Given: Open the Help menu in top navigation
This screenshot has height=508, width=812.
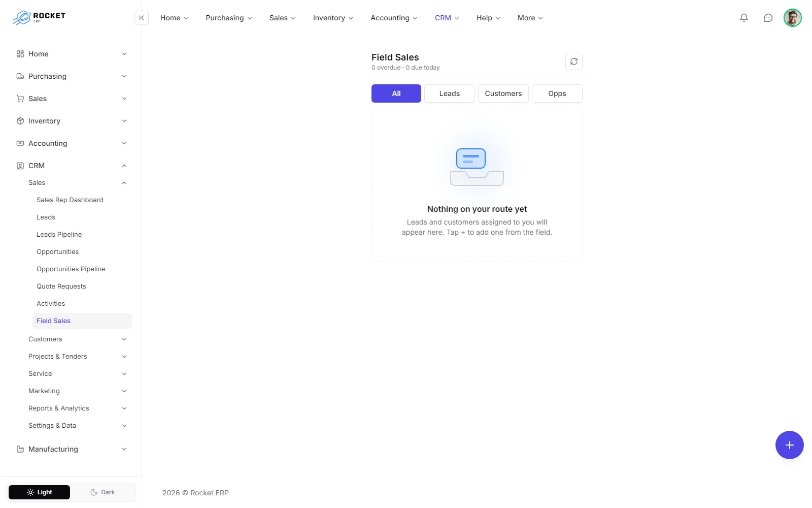Looking at the screenshot, I should [x=488, y=18].
